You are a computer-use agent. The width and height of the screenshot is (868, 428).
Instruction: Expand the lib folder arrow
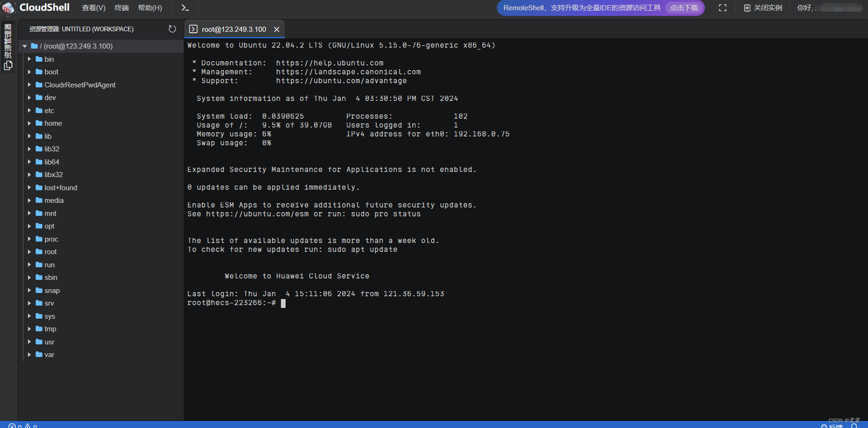pyautogui.click(x=29, y=136)
